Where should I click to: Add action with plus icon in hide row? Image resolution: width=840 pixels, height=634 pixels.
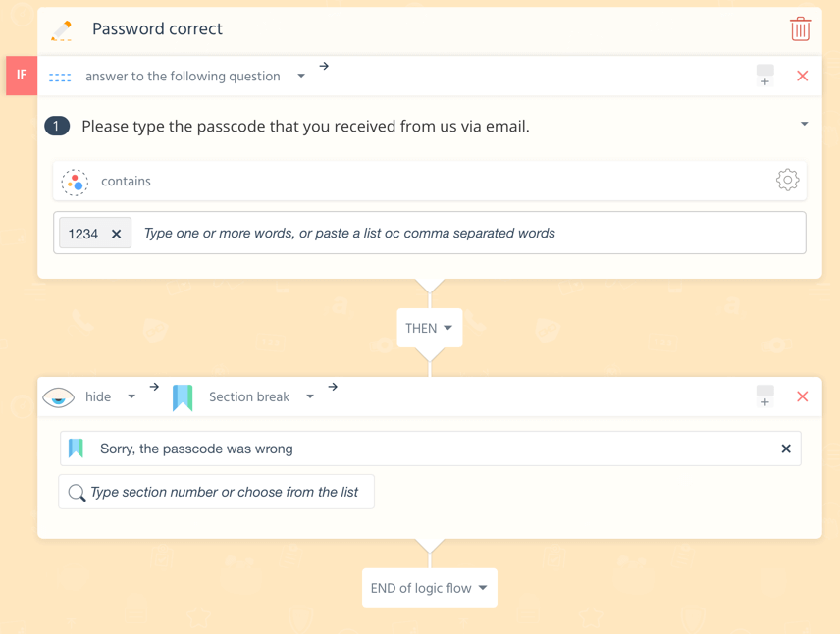(x=765, y=396)
